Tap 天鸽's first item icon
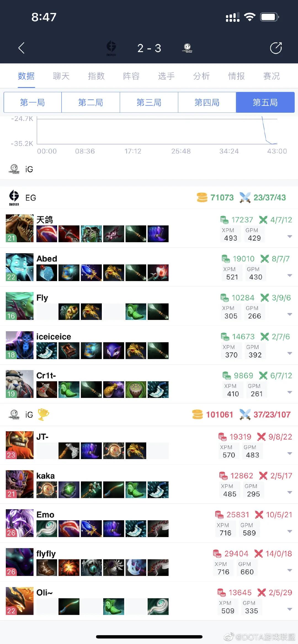The height and width of the screenshot is (644, 298). coord(47,234)
